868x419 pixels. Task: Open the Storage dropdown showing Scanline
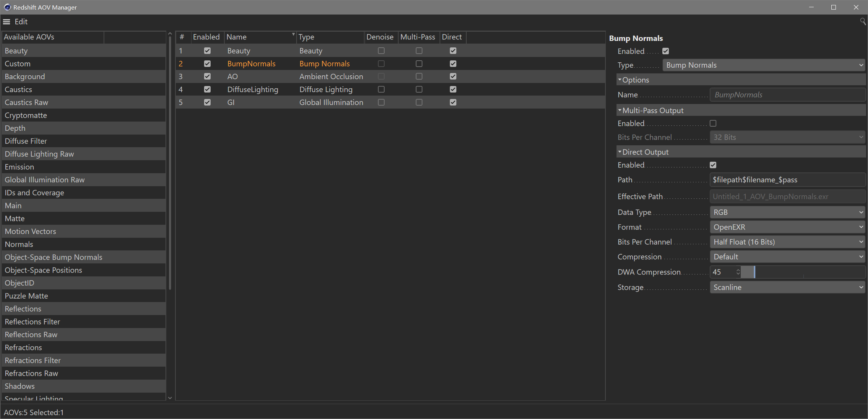click(x=787, y=287)
